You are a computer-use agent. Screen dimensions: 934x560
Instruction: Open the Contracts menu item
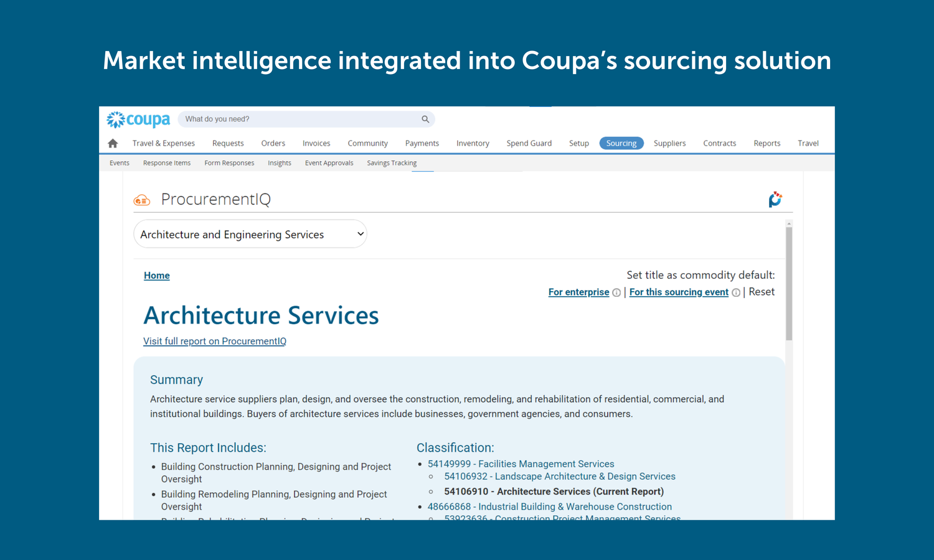(720, 143)
